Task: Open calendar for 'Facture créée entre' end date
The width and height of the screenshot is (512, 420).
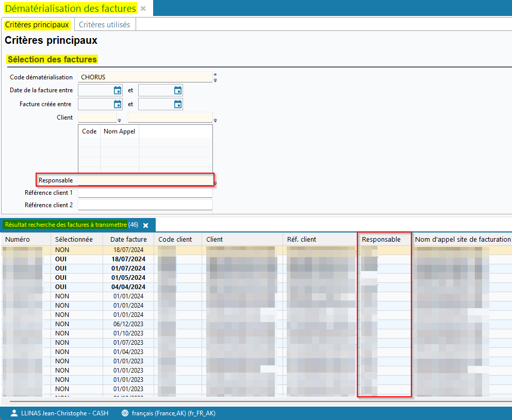Action: pyautogui.click(x=178, y=104)
